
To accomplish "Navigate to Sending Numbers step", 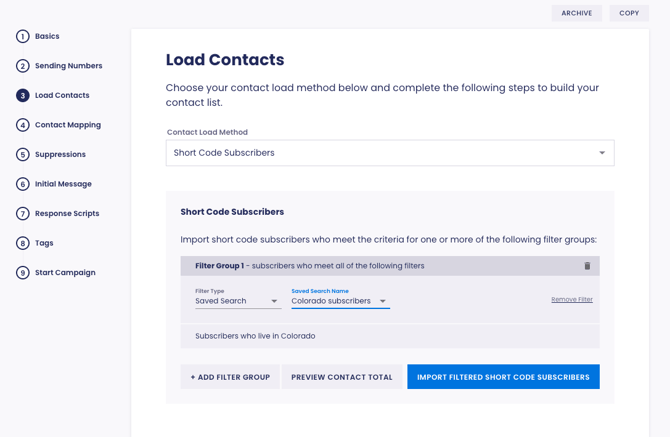I will click(x=68, y=66).
